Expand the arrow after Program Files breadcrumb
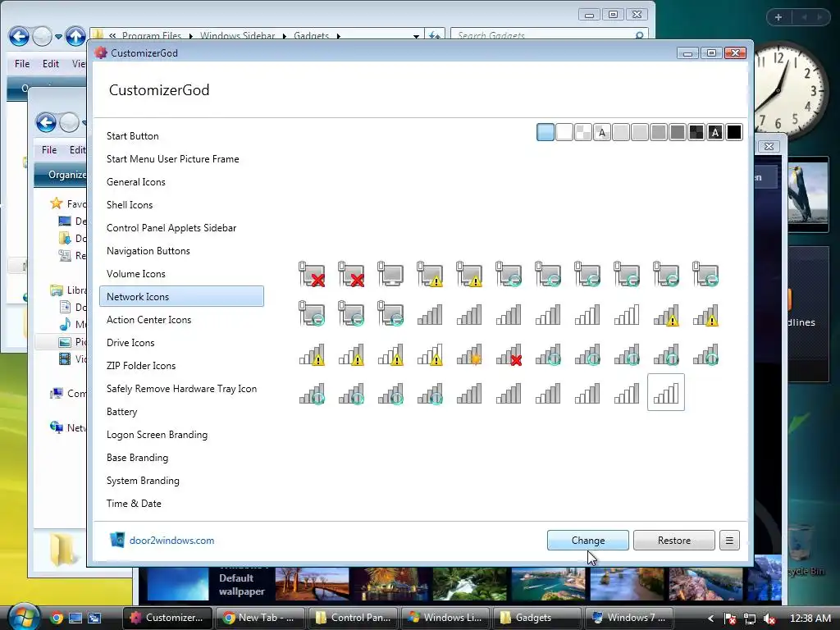Viewport: 840px width, 630px height. point(190,36)
